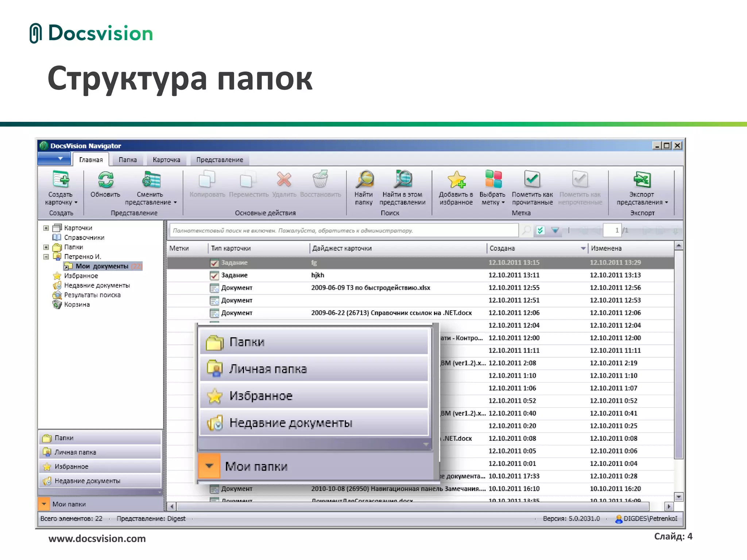The image size is (747, 560).
Task: Click the Удалить red cross icon
Action: (284, 179)
